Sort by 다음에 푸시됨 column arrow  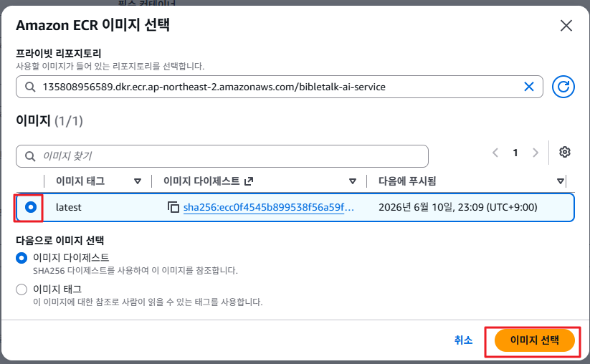pyautogui.click(x=561, y=181)
